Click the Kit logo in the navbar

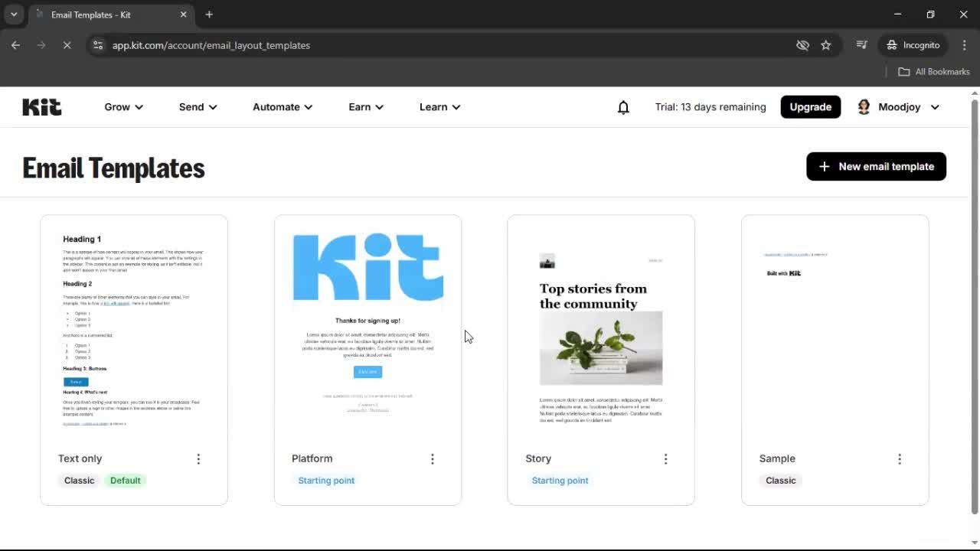41,107
